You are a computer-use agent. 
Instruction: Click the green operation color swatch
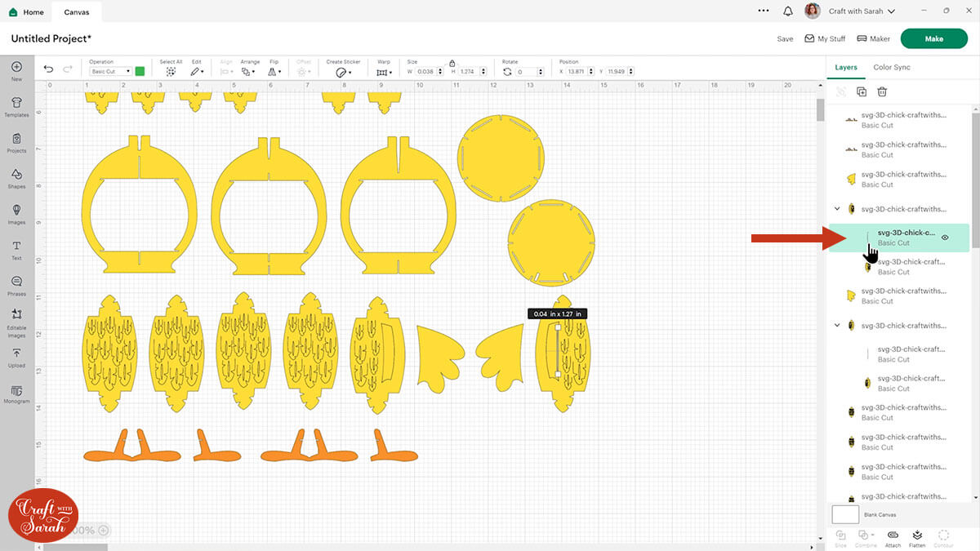140,71
